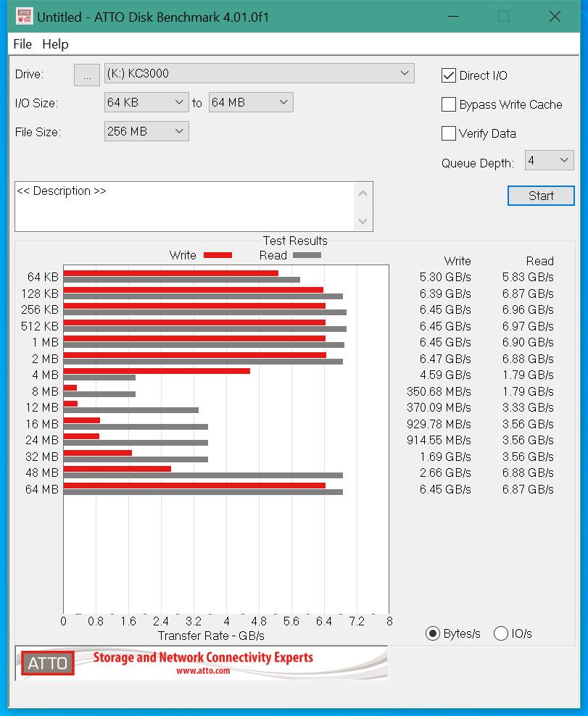
Task: Click the 1.69 GB/s write value
Action: click(445, 457)
